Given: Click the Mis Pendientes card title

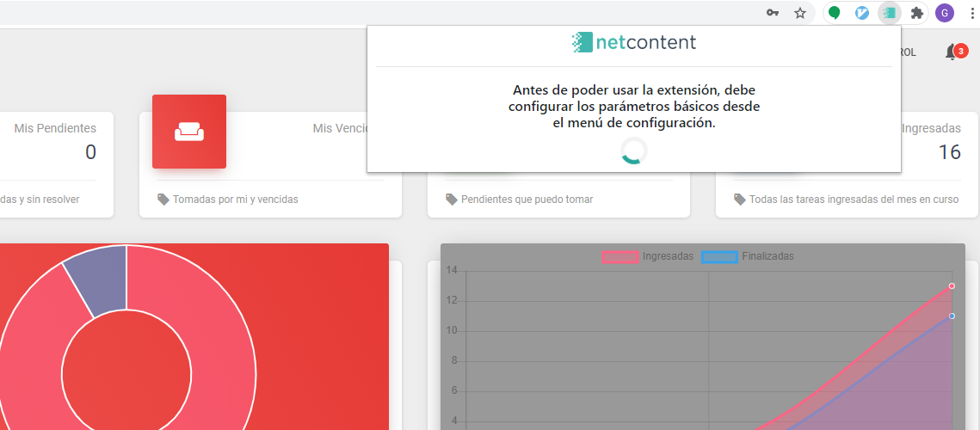Looking at the screenshot, I should tap(55, 128).
